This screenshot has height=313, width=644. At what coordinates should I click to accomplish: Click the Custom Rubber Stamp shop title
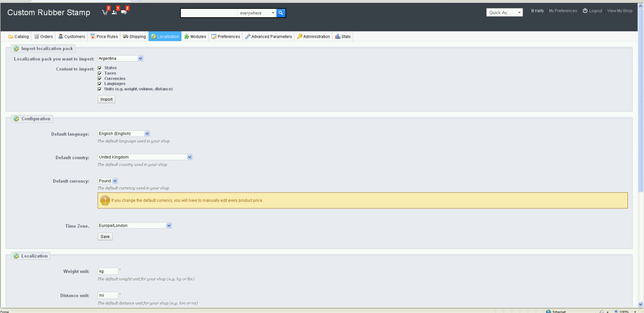(x=49, y=13)
